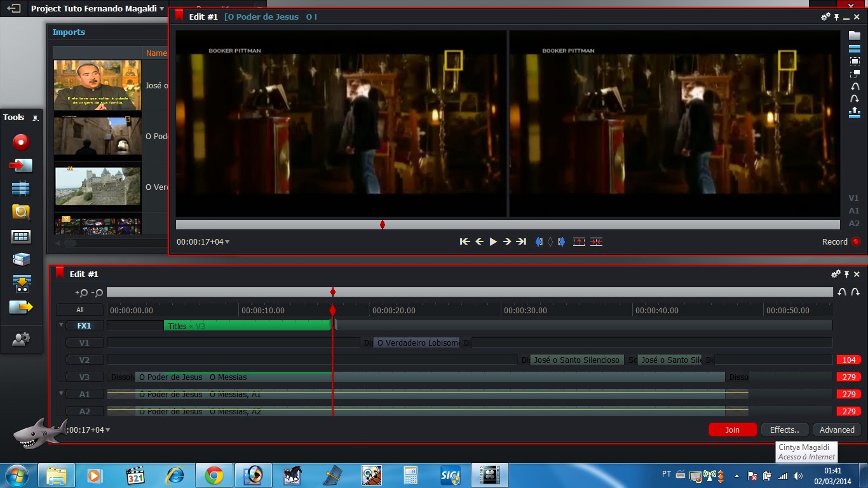This screenshot has width=868, height=488.
Task: Open the project name dropdown arrow
Action: point(162,9)
